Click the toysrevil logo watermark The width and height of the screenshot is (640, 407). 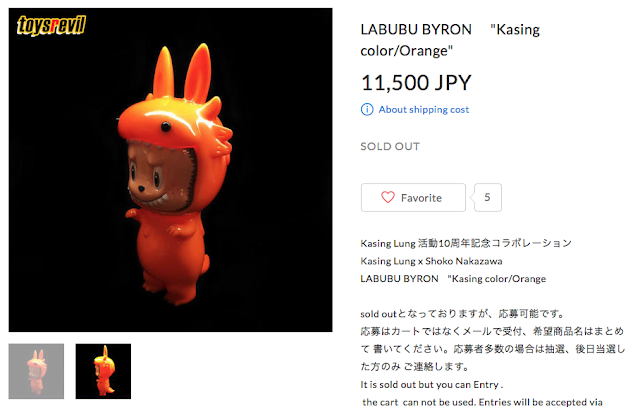click(51, 25)
